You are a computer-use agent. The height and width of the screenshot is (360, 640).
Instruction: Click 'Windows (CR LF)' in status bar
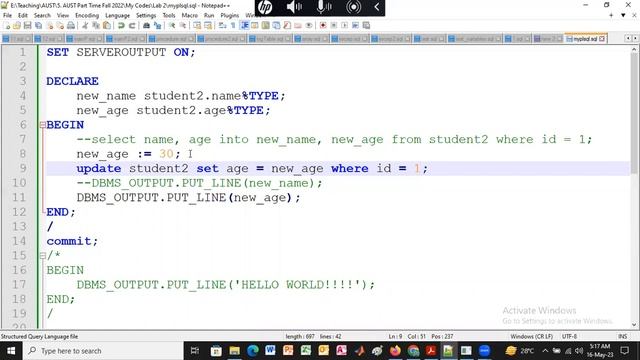[531, 336]
